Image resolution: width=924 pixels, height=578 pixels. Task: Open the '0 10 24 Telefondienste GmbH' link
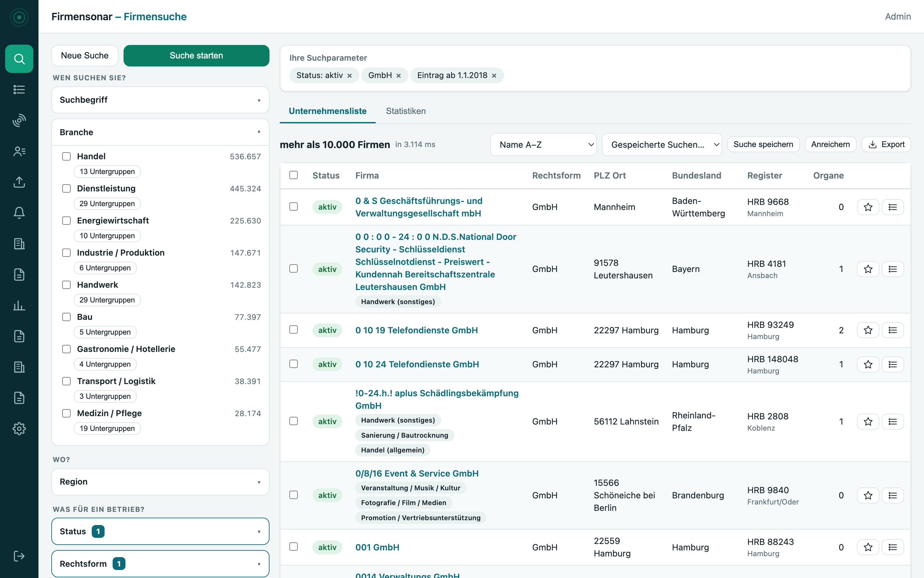(x=417, y=364)
